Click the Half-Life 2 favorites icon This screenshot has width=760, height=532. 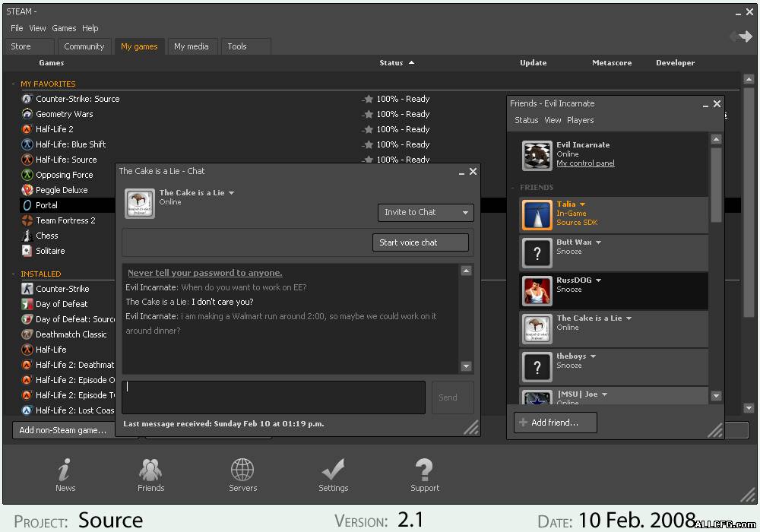coord(27,129)
